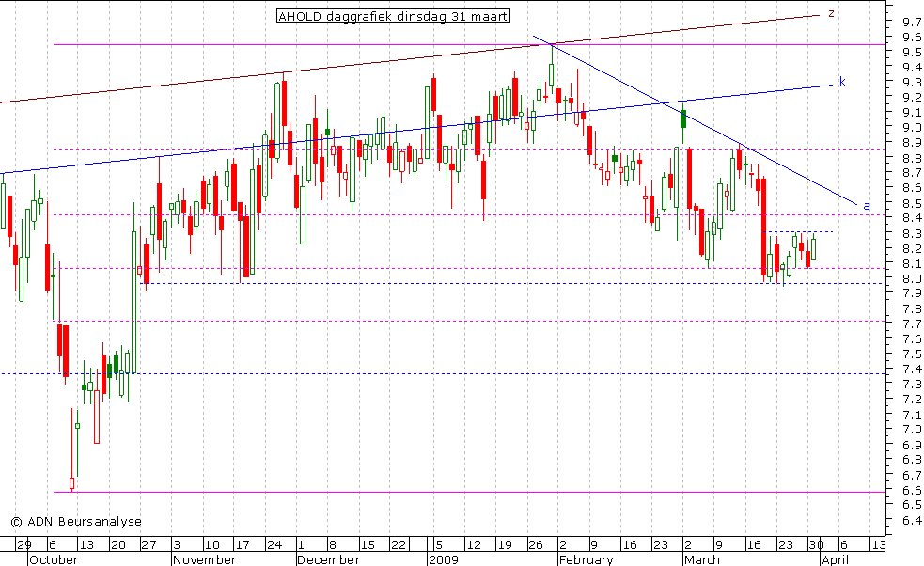This screenshot has width=924, height=566.
Task: Click the 8.5 price axis value
Action: click(912, 203)
